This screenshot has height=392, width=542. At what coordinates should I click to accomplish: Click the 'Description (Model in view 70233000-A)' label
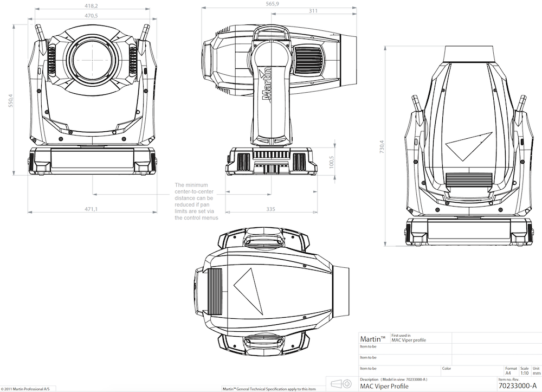click(x=393, y=380)
